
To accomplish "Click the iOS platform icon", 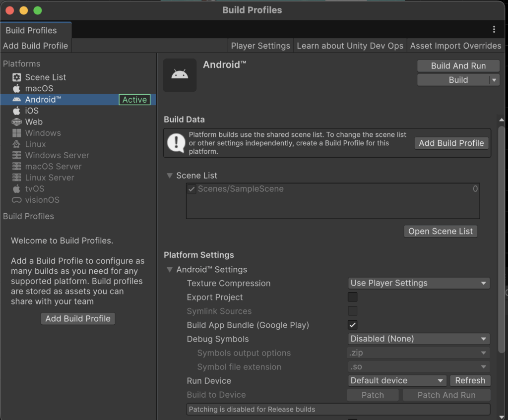I will [17, 111].
